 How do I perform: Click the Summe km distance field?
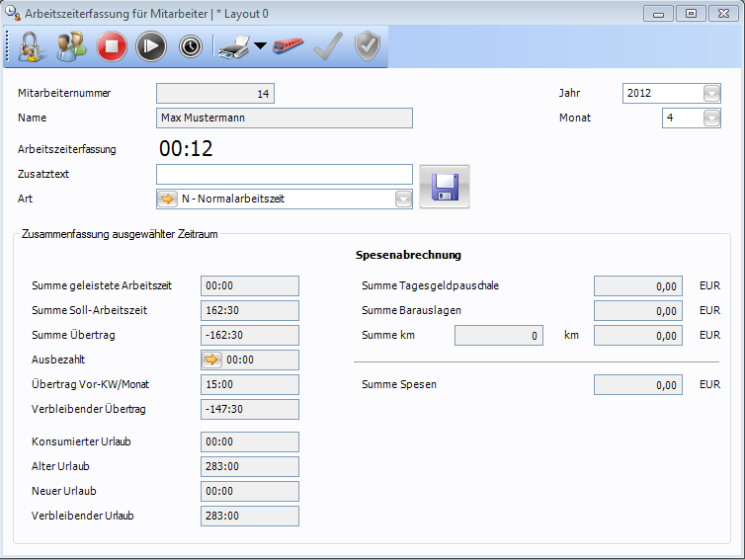[x=499, y=336]
